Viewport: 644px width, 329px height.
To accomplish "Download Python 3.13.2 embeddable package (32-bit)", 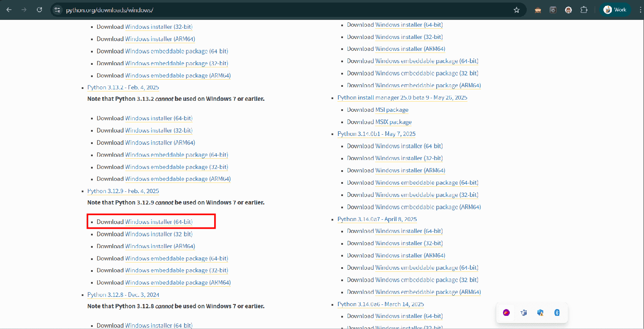I will click(177, 167).
